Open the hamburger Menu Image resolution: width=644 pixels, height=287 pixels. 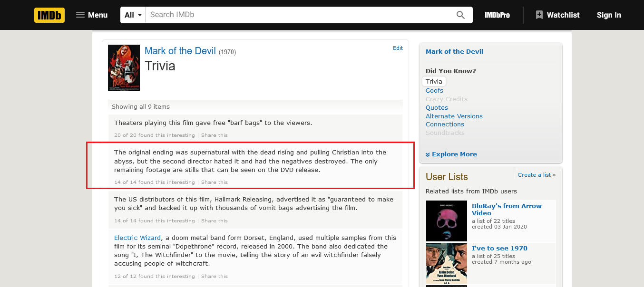[92, 15]
